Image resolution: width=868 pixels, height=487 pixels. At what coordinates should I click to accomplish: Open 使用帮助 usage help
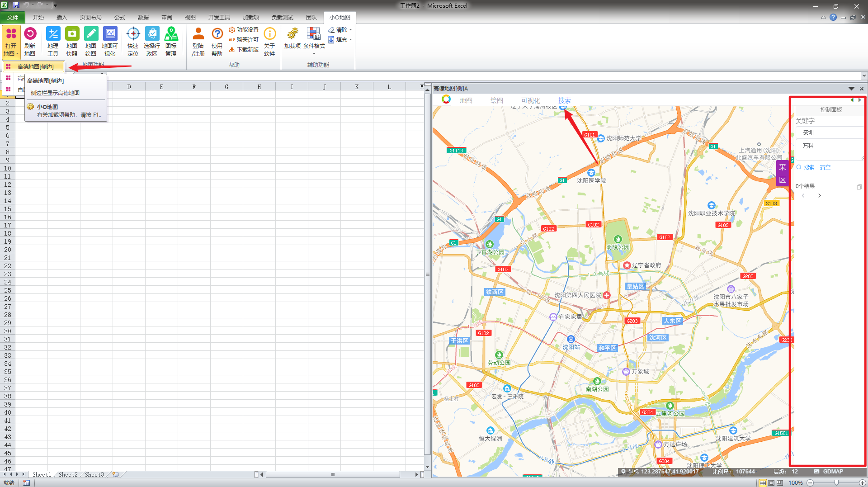click(x=217, y=42)
